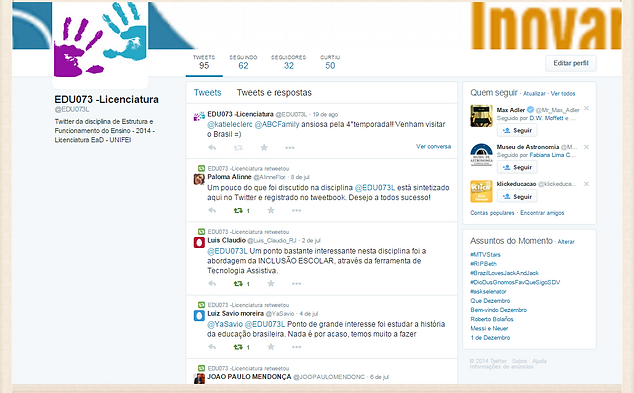Screen dimensions: 634x393
Task: Open Paloma Alinne's profile picture
Action: 199,179
